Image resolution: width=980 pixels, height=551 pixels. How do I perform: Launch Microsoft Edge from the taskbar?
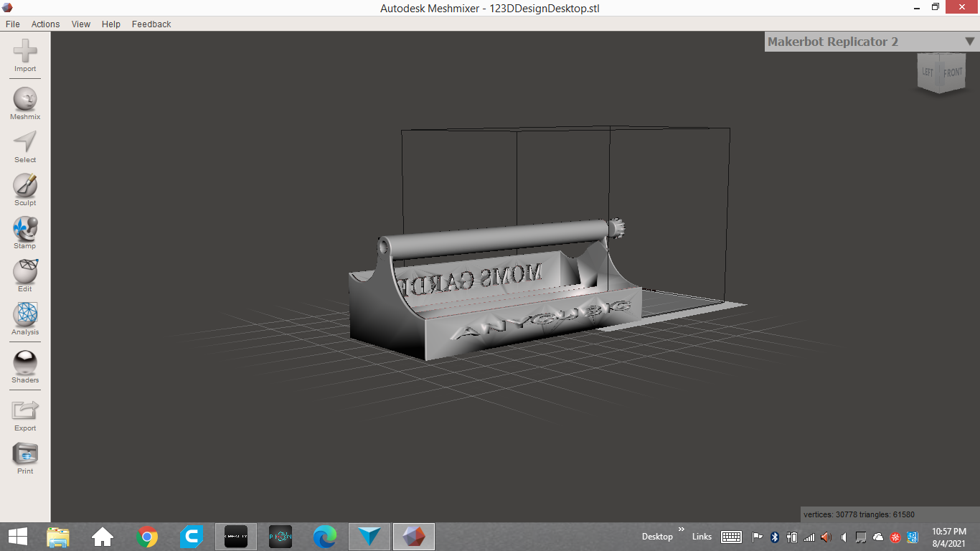tap(325, 536)
